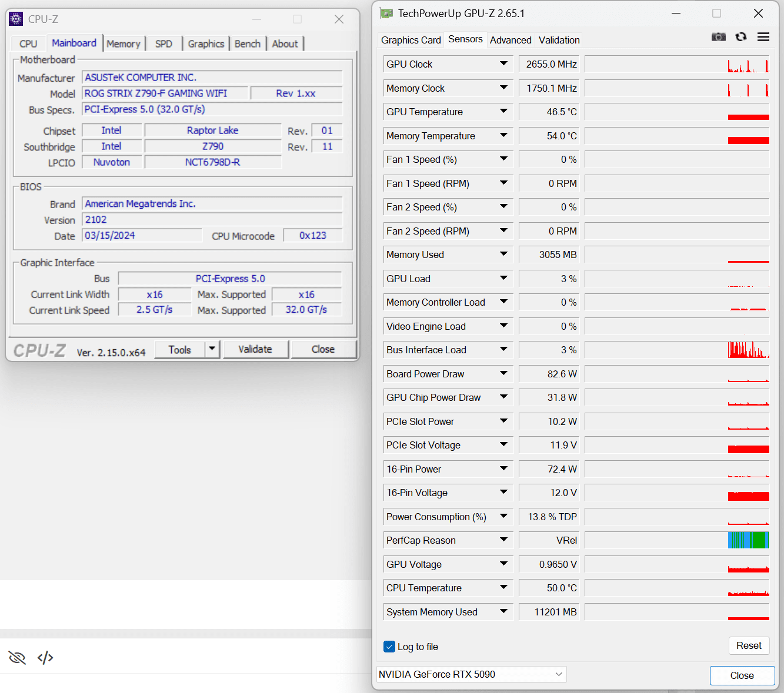The width and height of the screenshot is (784, 693).
Task: Expand the GPU Temperature sensor dropdown
Action: (503, 111)
